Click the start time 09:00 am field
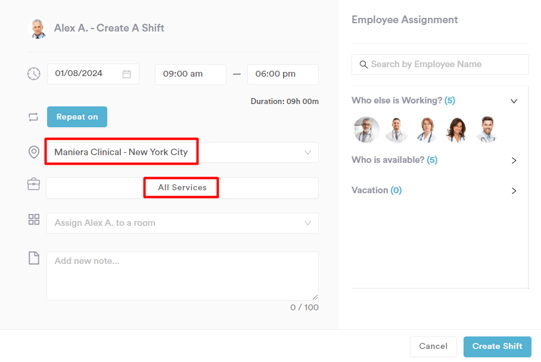Viewport: 541px width, 362px height. click(191, 74)
